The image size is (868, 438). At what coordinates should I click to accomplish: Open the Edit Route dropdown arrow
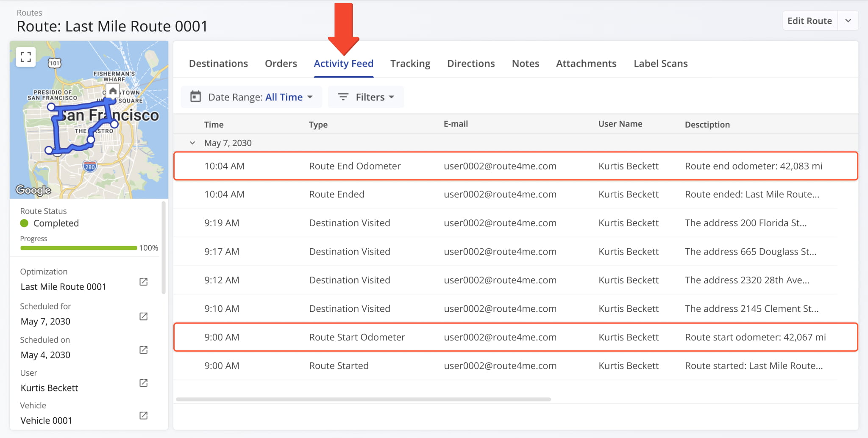[848, 20]
